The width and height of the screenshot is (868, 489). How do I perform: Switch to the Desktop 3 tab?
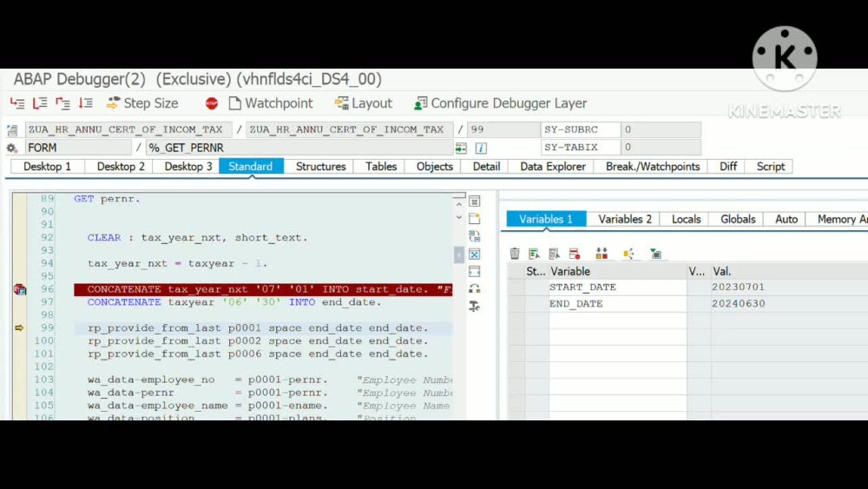[188, 166]
